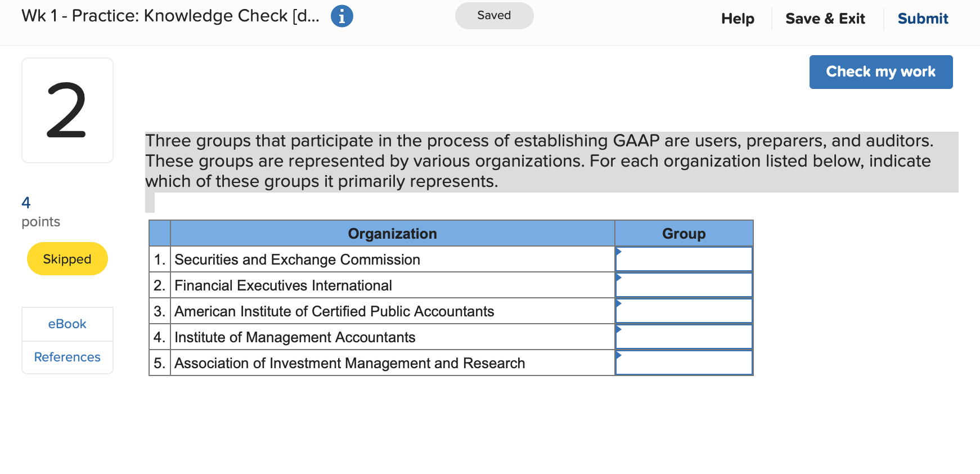980x474 pixels.
Task: Click the Saved status indicator
Action: coord(494,16)
